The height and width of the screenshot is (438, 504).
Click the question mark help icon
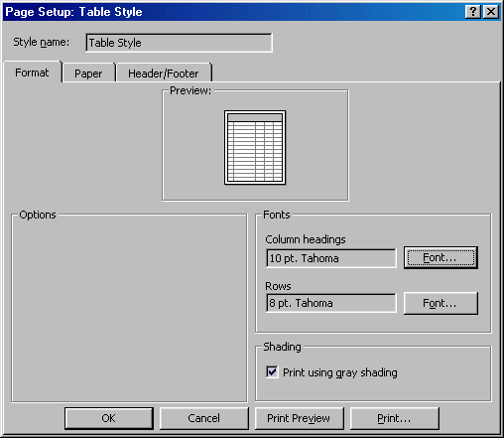[472, 12]
